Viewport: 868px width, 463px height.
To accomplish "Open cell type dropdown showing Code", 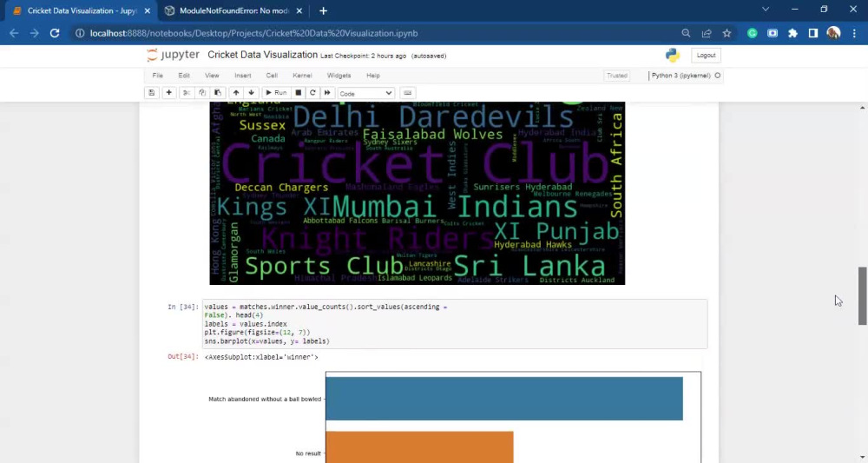I will pyautogui.click(x=366, y=94).
